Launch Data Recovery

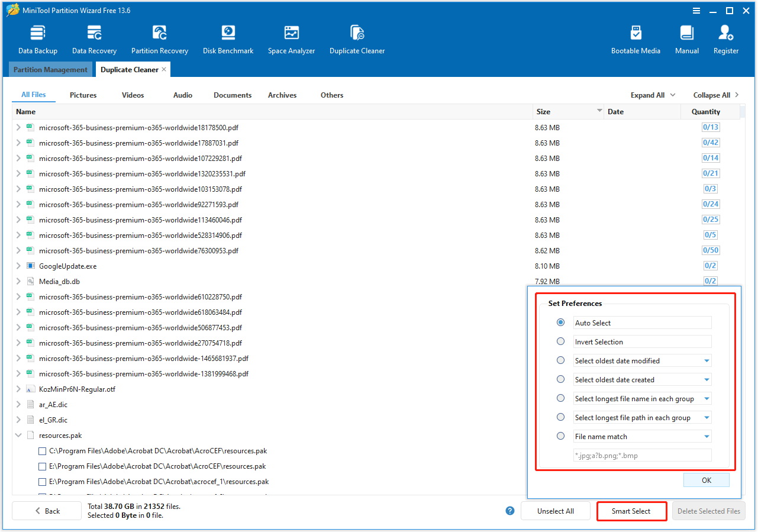(93, 37)
